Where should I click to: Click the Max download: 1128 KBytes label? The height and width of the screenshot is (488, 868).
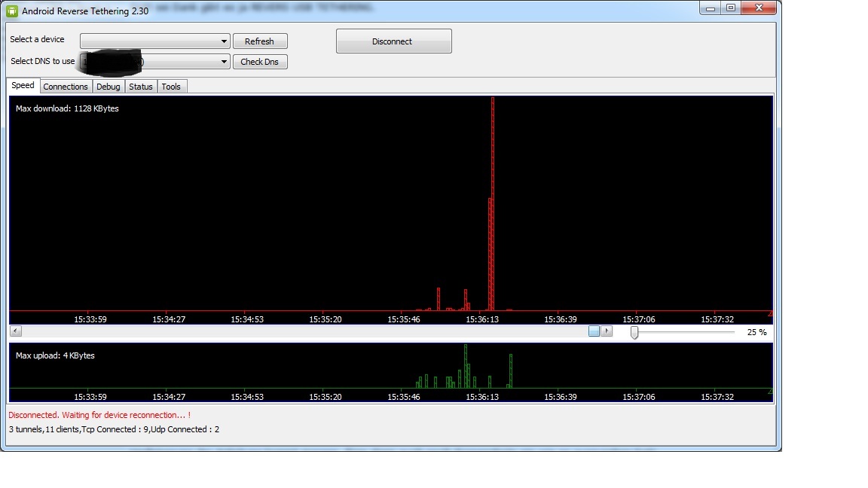tap(67, 108)
